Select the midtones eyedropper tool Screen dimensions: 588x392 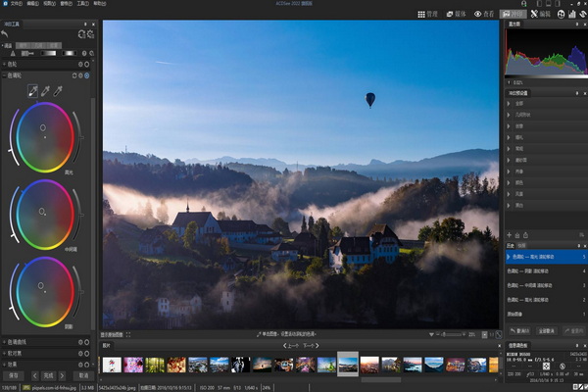[45, 90]
